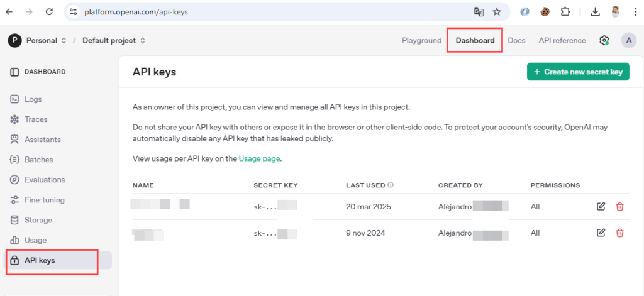
Task: Open the Default project switcher
Action: (114, 41)
